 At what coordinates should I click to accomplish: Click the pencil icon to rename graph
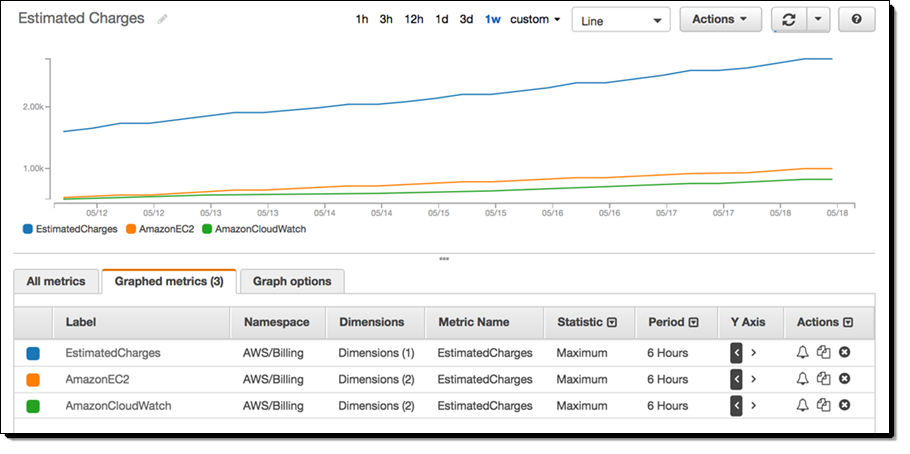(x=163, y=19)
